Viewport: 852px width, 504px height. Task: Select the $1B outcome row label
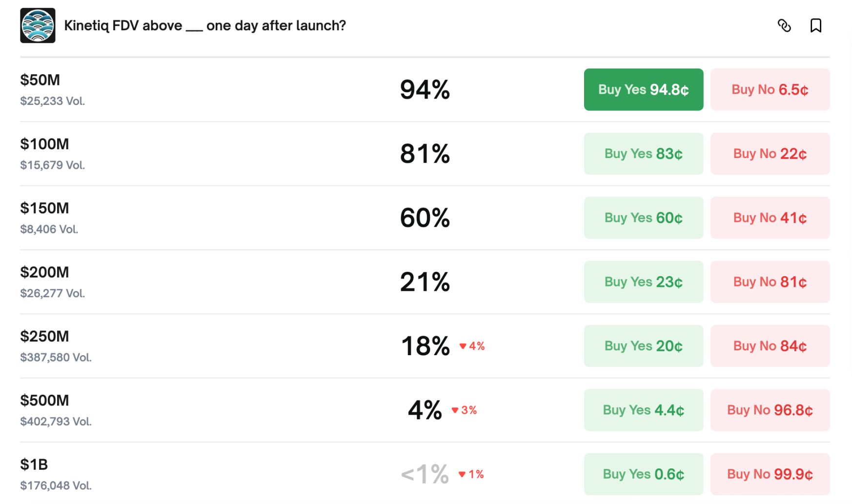[x=34, y=464]
